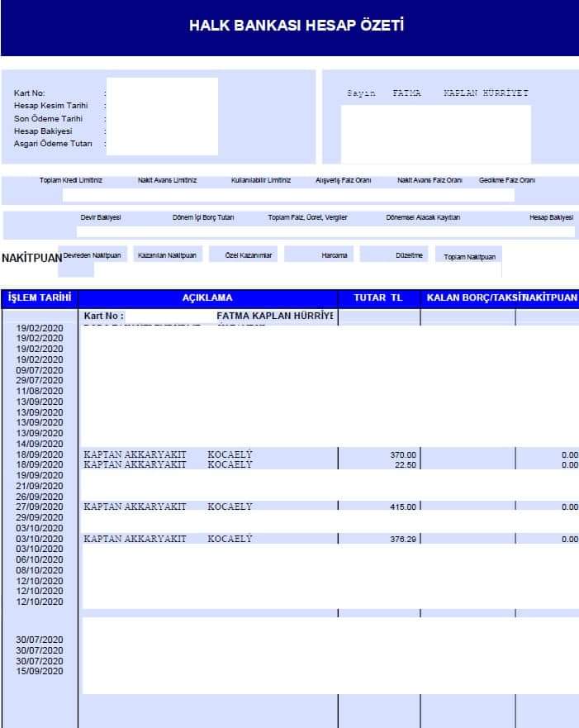Viewport: 579px width, 728px height.
Task: Click the Devir Bakiyesi heading
Action: 100,217
